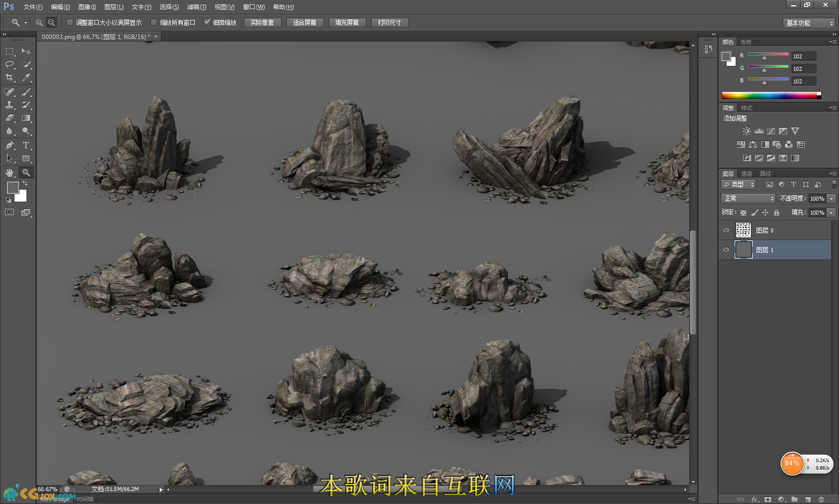The height and width of the screenshot is (504, 839).
Task: Select the Rectangle shape tool
Action: pyautogui.click(x=26, y=159)
